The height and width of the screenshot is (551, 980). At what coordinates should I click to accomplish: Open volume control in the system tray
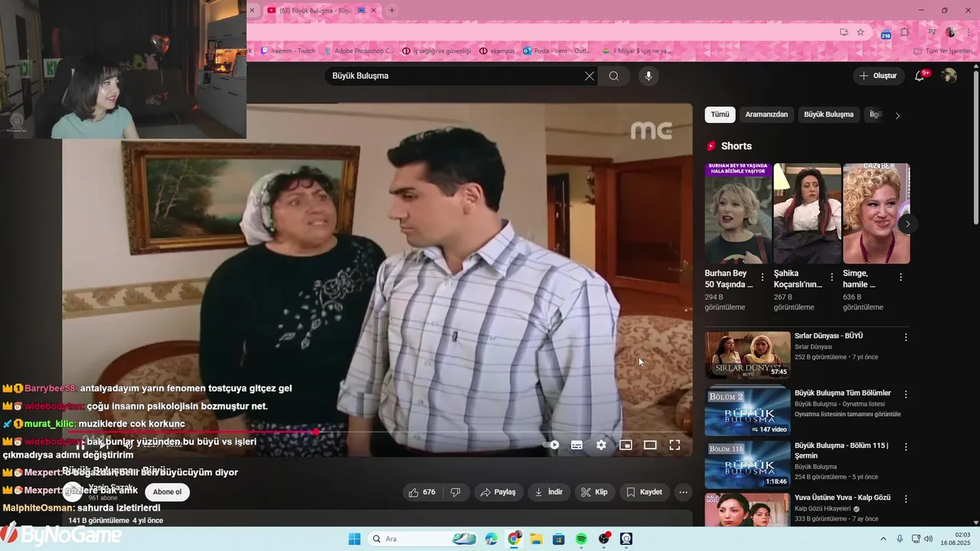point(930,539)
